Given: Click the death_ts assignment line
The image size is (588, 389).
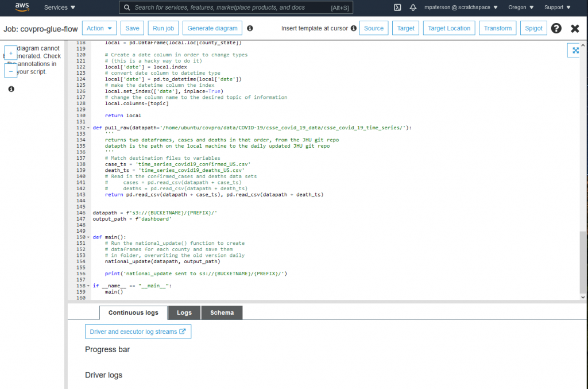Looking at the screenshot, I should pyautogui.click(x=175, y=170).
